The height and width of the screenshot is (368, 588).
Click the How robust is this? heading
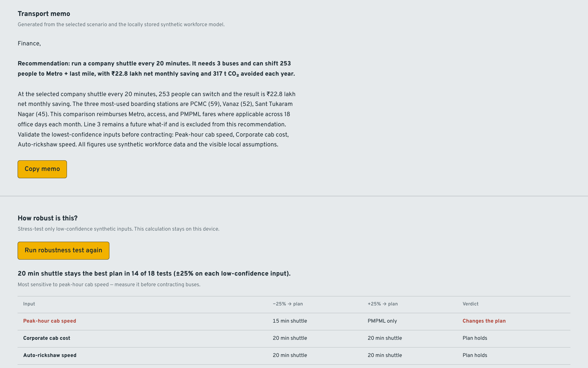48,218
